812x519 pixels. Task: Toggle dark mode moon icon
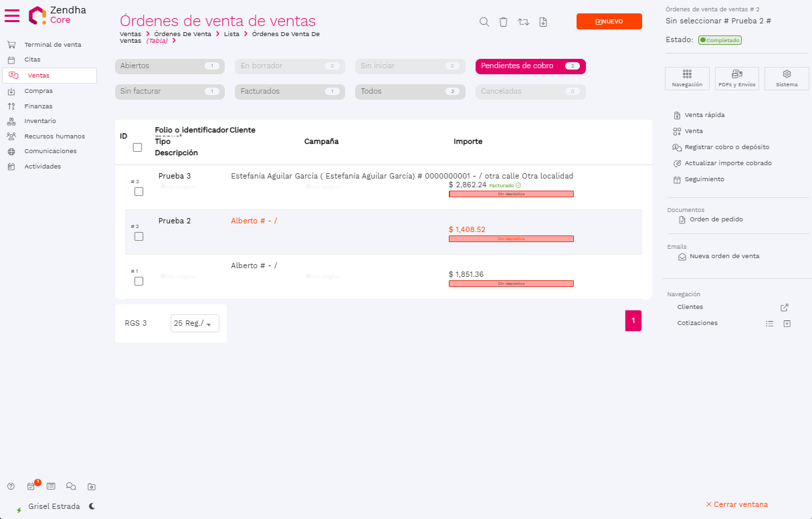point(92,506)
